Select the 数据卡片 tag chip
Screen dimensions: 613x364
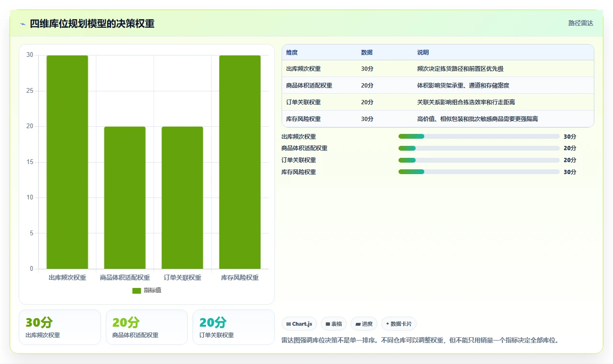(x=399, y=324)
